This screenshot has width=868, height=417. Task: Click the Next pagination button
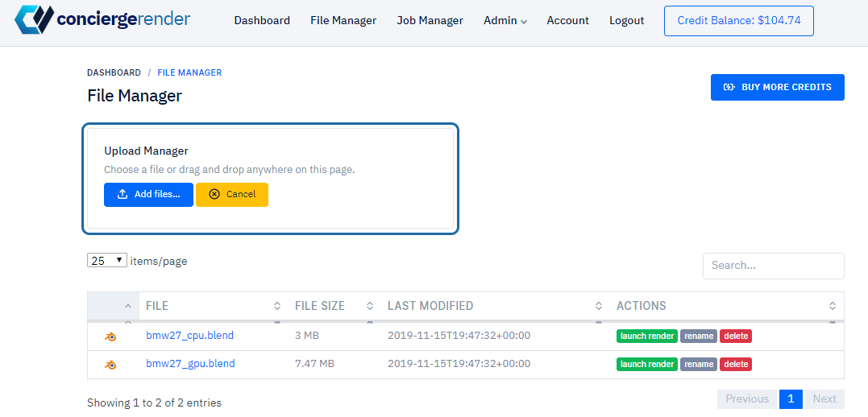pyautogui.click(x=824, y=399)
